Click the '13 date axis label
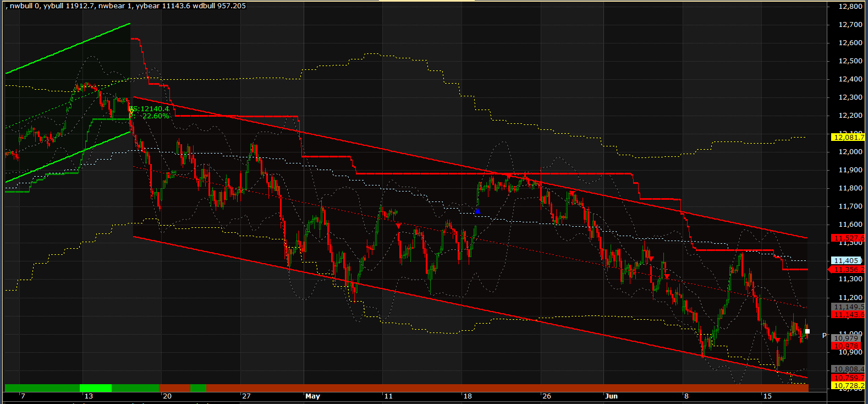The width and height of the screenshot is (868, 404). point(88,396)
